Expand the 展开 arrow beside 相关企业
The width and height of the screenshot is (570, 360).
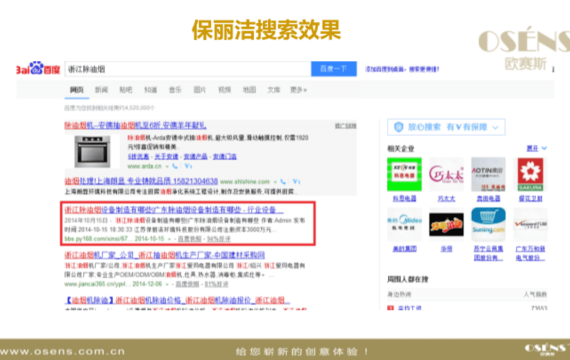[544, 148]
